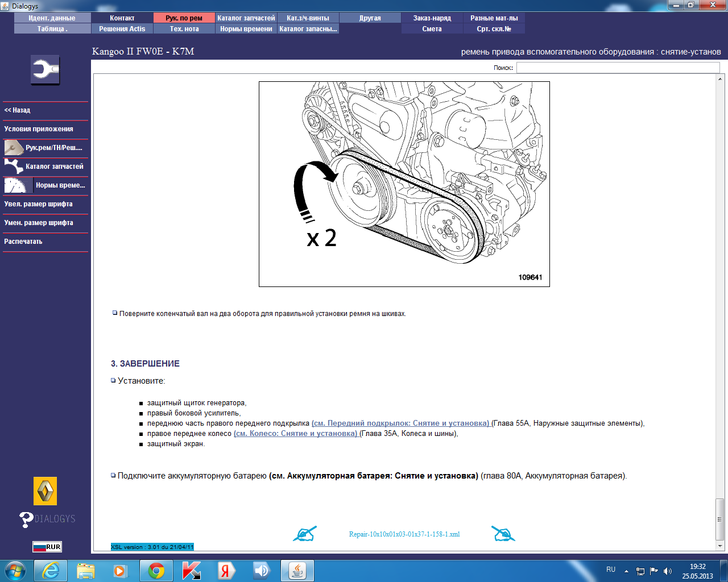Image resolution: width=728 pixels, height=582 pixels.
Task: Open Кат.з/ч-винты tab
Action: click(308, 18)
